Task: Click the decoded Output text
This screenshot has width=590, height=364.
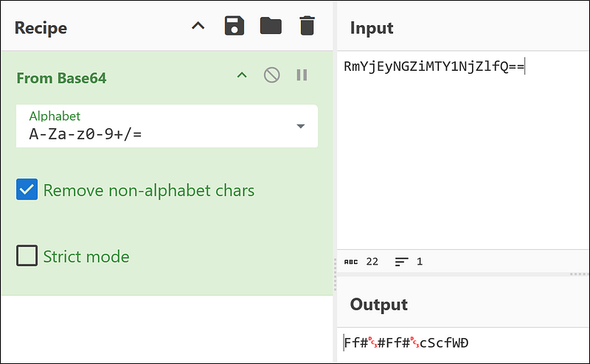Action: pos(406,343)
